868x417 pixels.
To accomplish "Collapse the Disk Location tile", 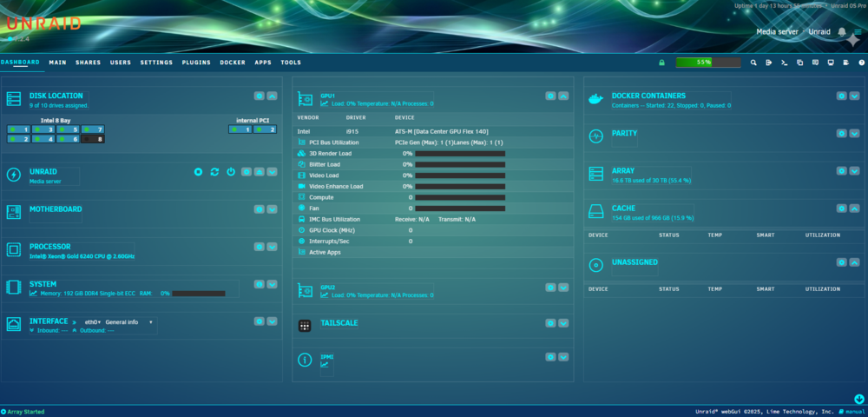I will pos(272,96).
